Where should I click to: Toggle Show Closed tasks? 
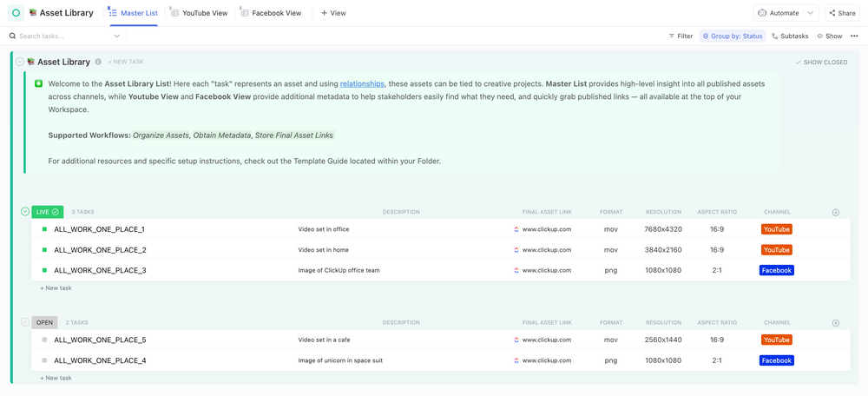point(821,63)
